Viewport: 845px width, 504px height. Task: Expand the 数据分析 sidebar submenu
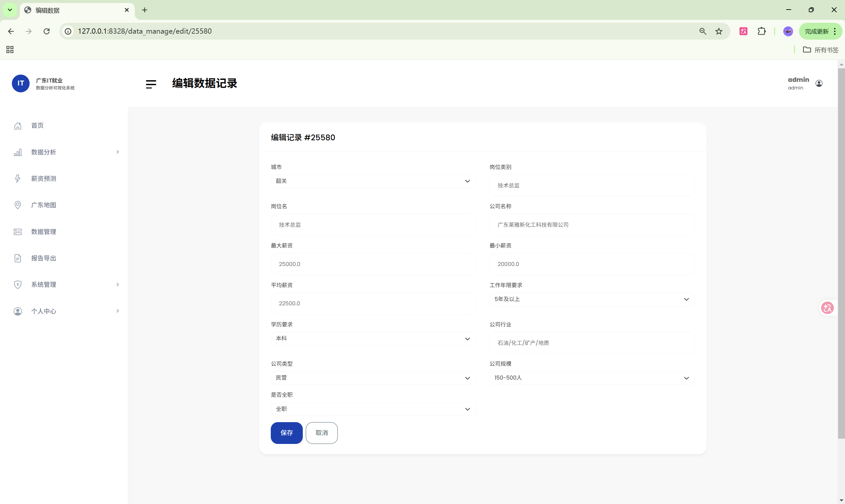click(118, 152)
